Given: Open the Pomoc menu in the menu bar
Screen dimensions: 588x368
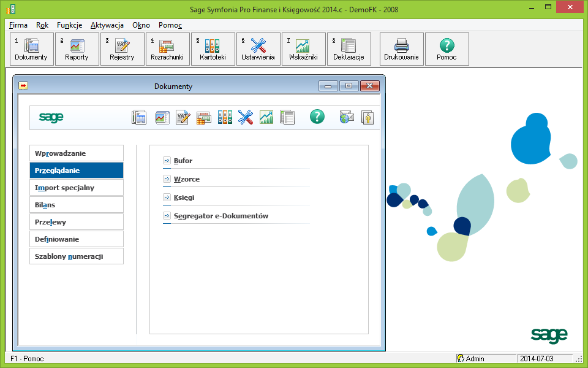Looking at the screenshot, I should pos(170,25).
